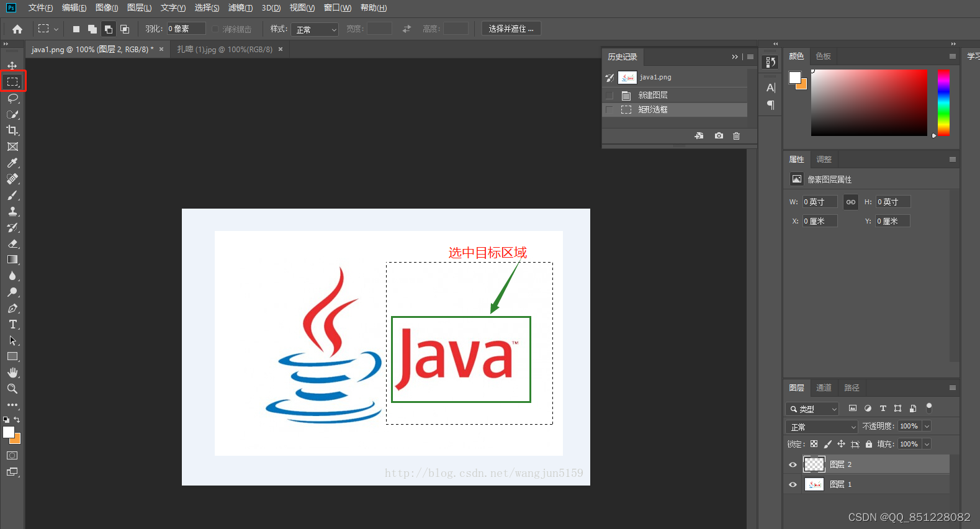Expand the 填充 fill dropdown arrow
Screen dimensions: 980x529
click(927, 444)
